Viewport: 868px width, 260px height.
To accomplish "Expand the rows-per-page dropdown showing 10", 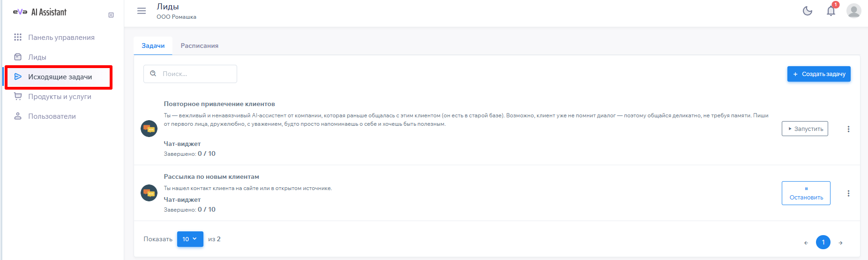I will 190,239.
